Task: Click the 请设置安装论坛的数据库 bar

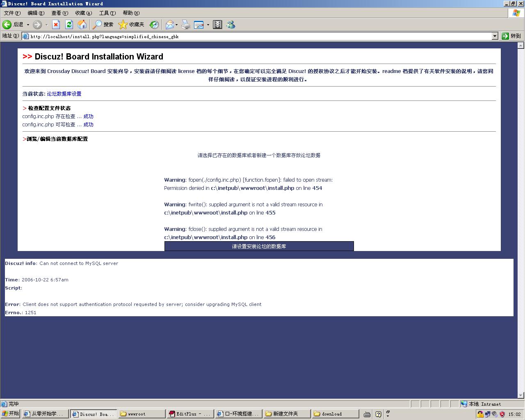Action: [x=259, y=246]
